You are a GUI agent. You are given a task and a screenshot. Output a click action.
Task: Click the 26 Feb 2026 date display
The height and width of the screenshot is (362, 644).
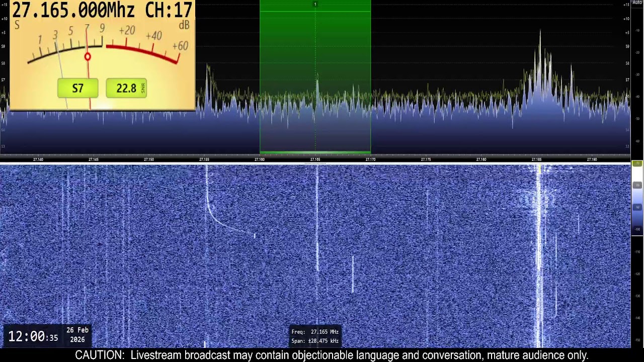point(77,335)
